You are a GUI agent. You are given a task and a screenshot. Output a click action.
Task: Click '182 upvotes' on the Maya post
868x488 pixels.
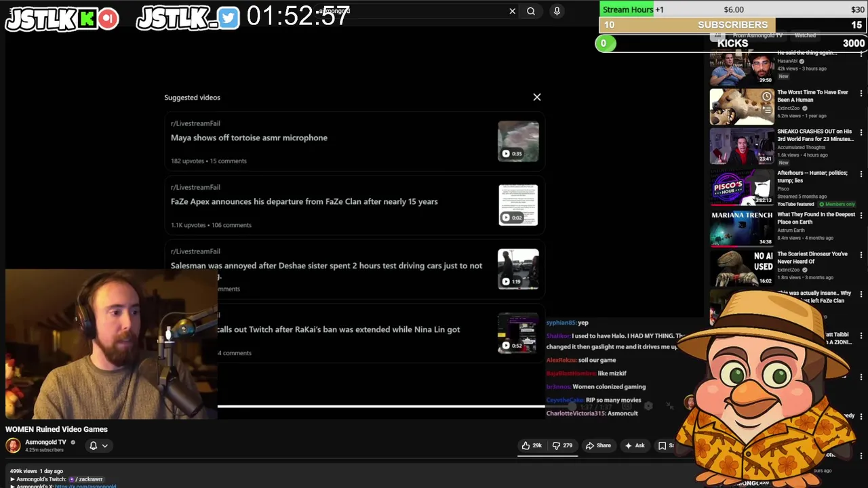click(x=187, y=161)
